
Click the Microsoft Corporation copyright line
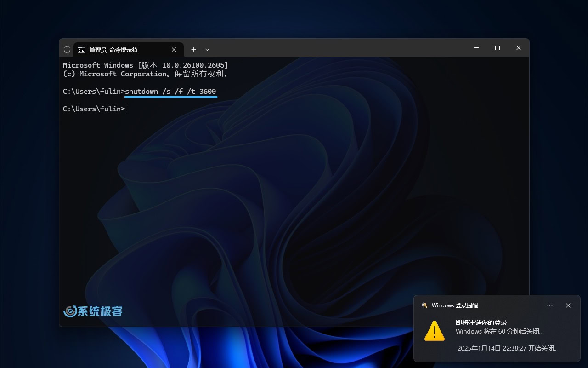coord(146,74)
